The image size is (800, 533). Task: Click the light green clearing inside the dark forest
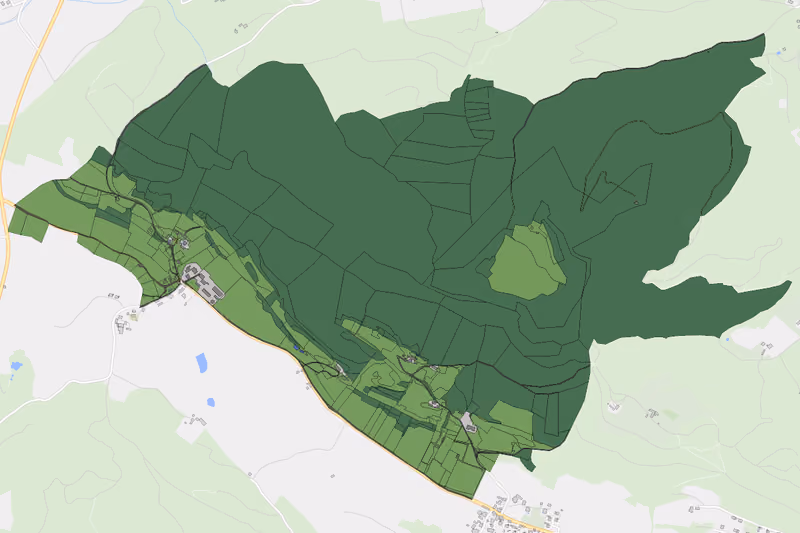tap(528, 261)
